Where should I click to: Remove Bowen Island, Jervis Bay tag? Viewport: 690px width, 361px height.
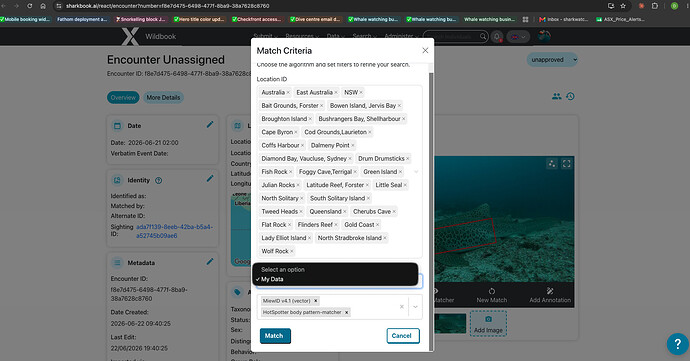click(x=399, y=106)
